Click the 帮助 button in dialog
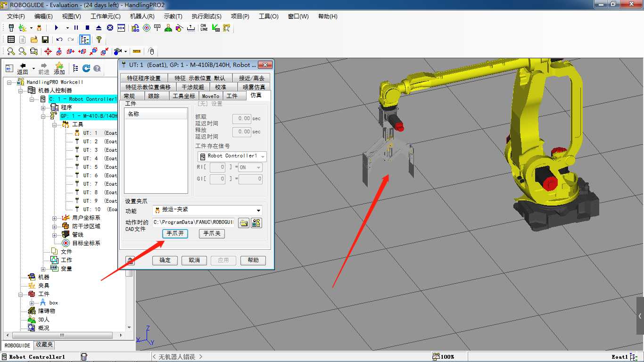 pos(253,260)
